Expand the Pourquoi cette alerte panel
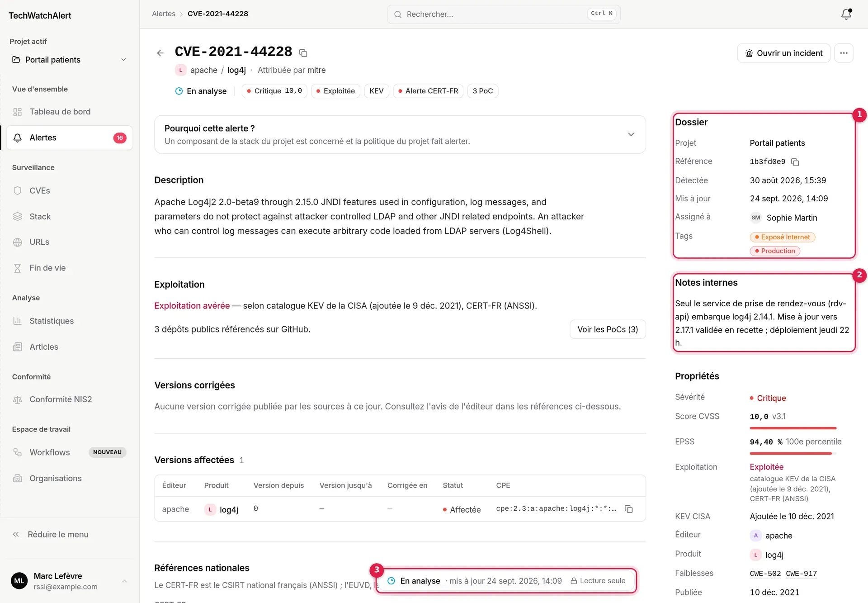 pos(631,134)
